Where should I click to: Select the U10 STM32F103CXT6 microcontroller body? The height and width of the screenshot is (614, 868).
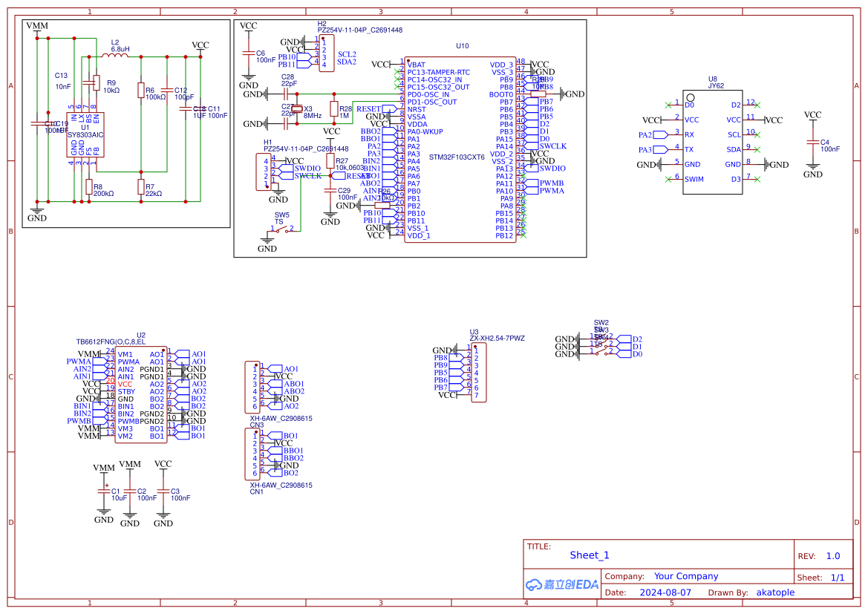click(x=460, y=149)
